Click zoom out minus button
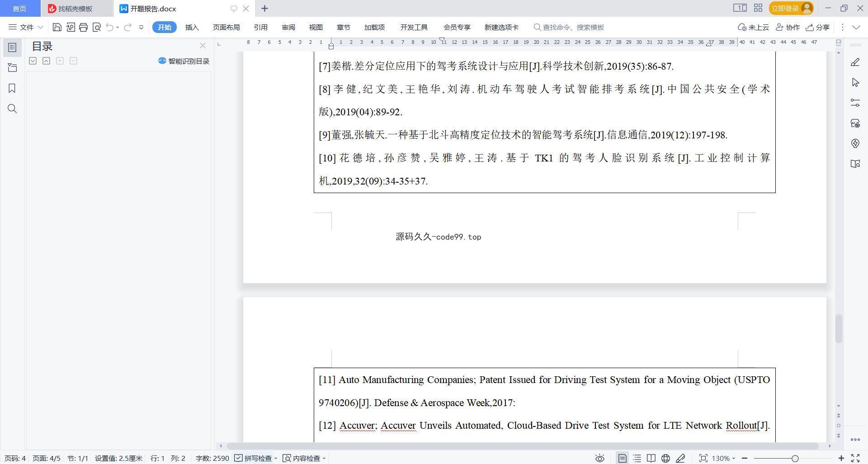Viewport: 868px width, 464px height. click(744, 458)
